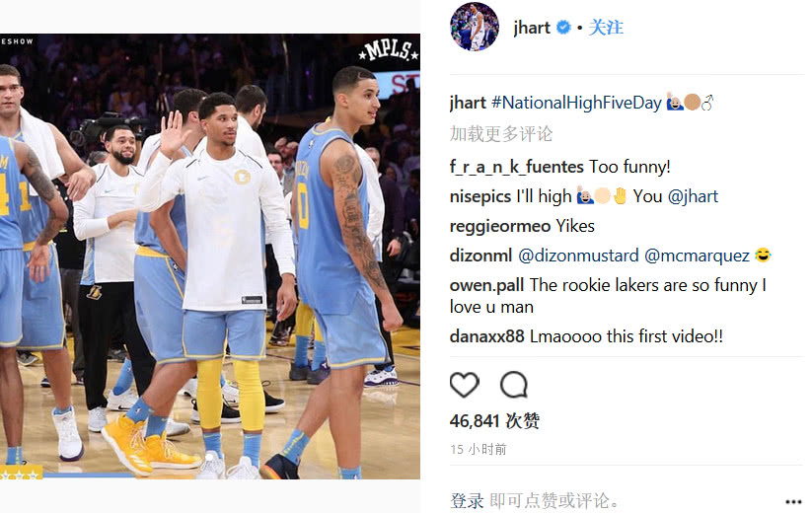Click the @jhart mention in nisepics comment

click(x=693, y=196)
